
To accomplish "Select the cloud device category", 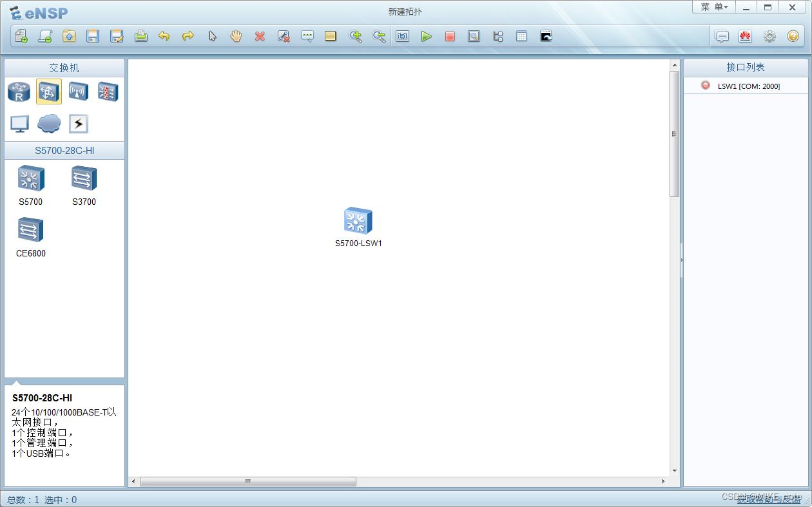I will tap(49, 123).
